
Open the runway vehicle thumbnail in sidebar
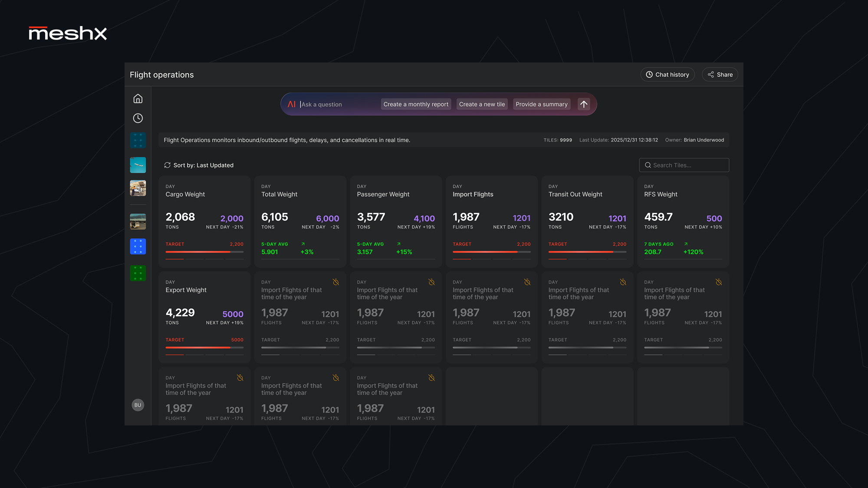[x=138, y=222]
